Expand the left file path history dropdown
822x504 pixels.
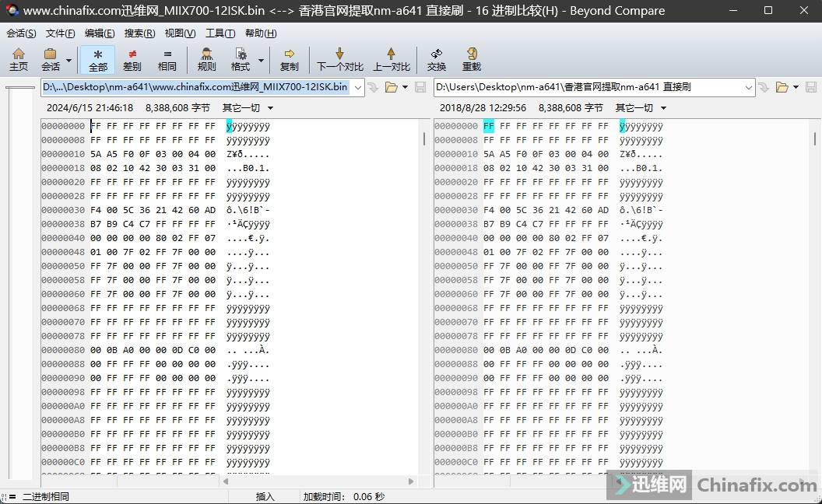pos(357,87)
